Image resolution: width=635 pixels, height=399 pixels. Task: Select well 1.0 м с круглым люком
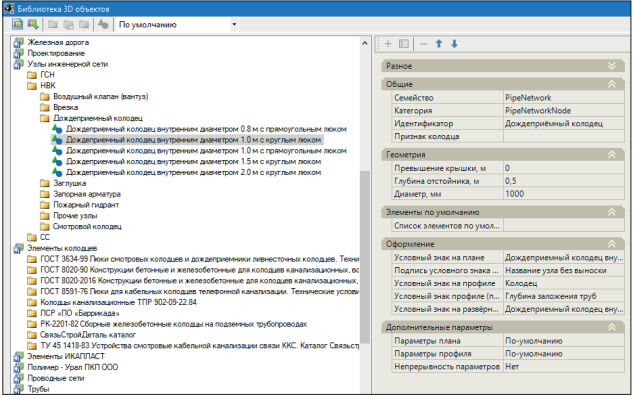coord(194,140)
